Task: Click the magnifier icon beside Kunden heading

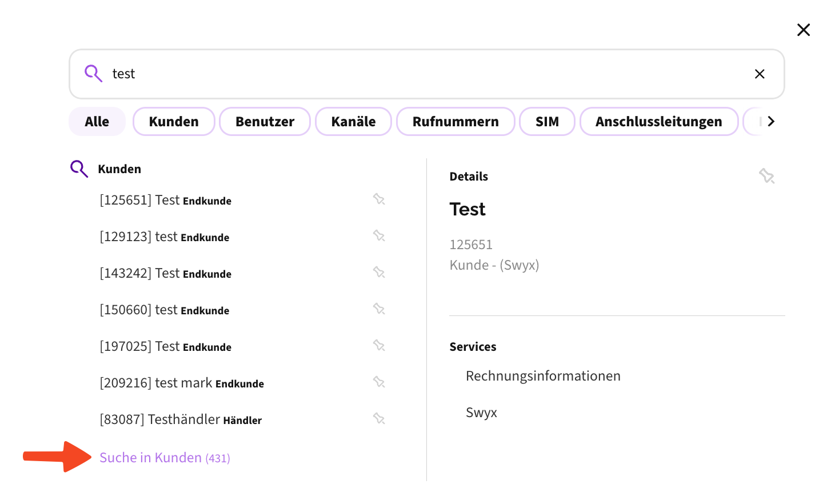Action: coord(79,168)
